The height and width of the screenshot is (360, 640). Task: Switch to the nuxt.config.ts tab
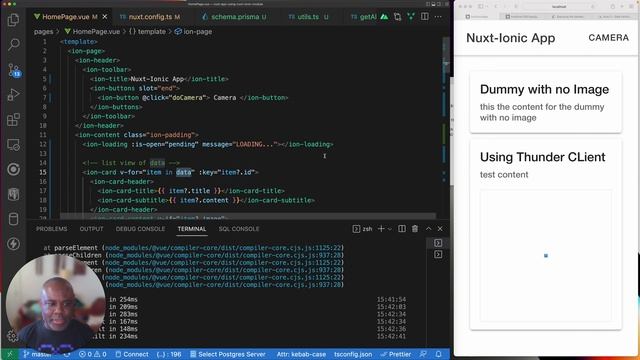click(150, 17)
